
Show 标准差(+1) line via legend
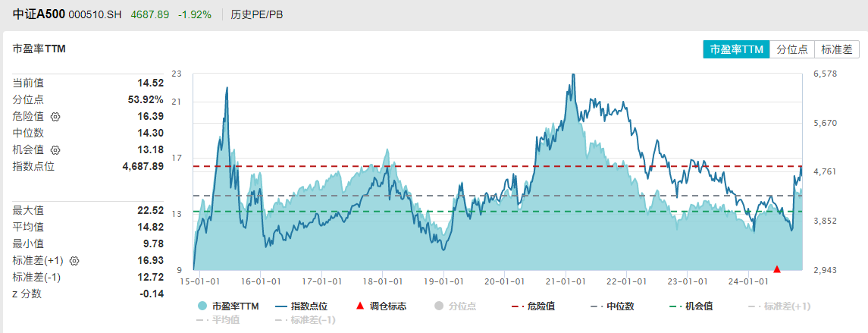point(779,306)
